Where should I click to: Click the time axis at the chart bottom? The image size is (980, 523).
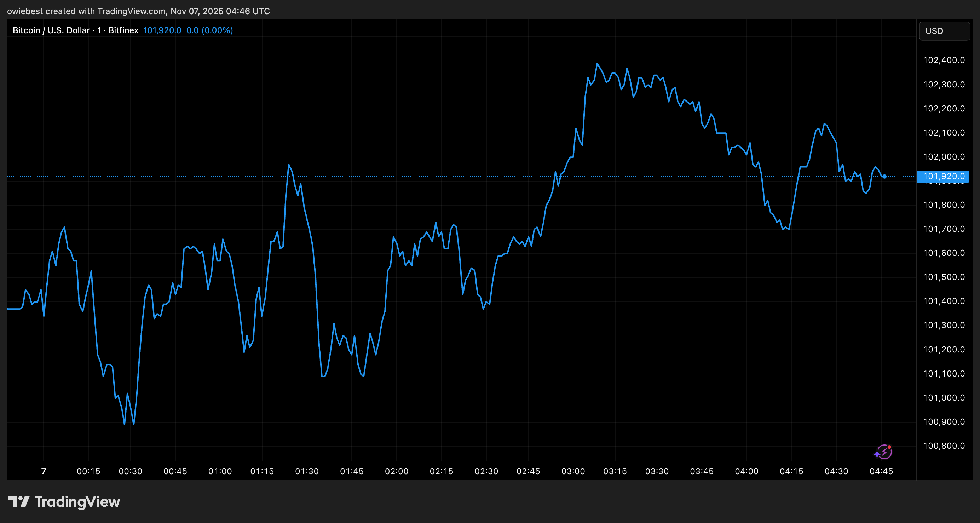click(456, 471)
